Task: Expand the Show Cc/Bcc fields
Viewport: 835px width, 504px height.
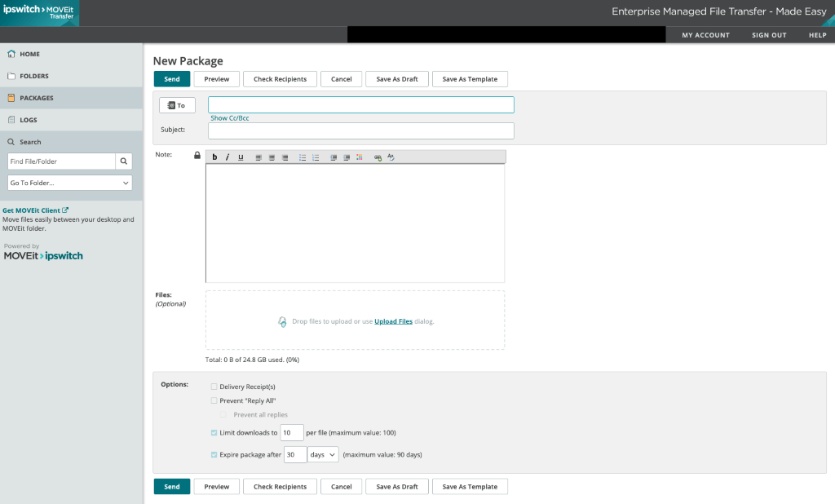Action: 230,118
